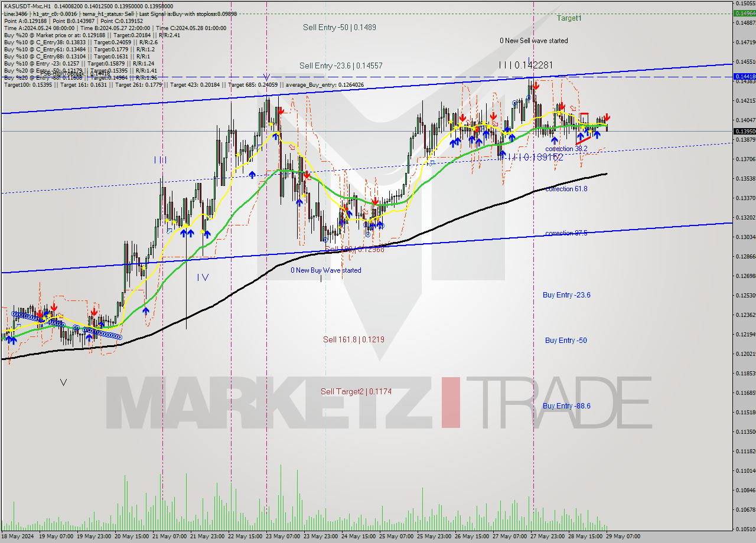Click the '0 New Sell wave started' label

[x=534, y=41]
